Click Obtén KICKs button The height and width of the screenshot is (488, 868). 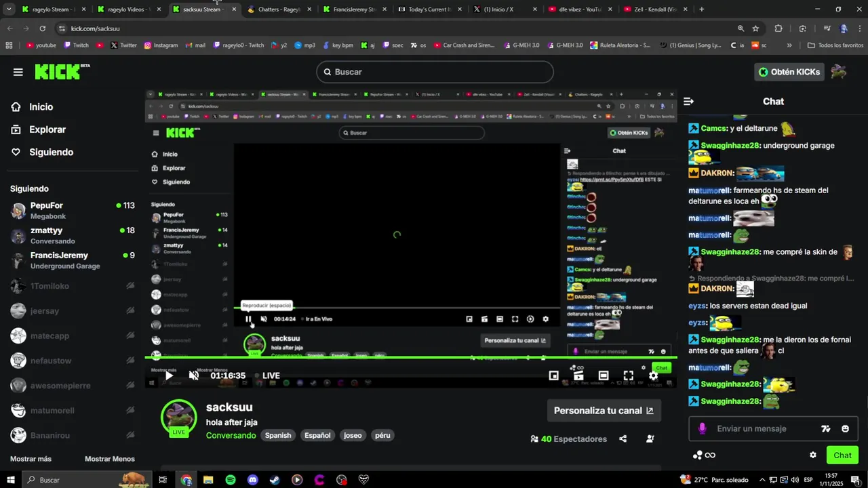tap(789, 72)
